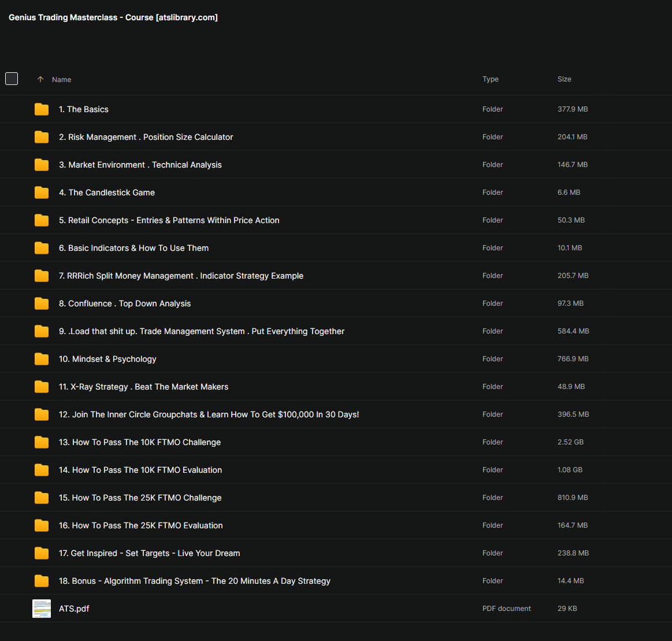Click the 1.08 GB size value

pos(570,470)
